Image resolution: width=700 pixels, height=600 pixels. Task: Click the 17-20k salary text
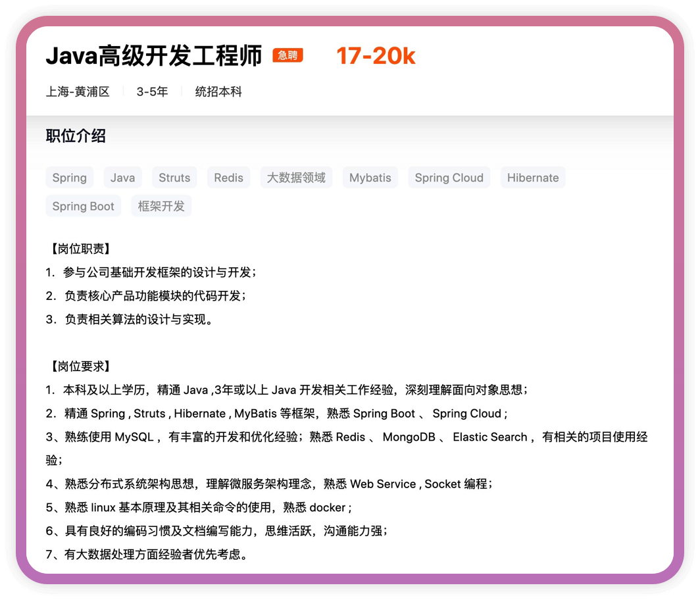point(376,57)
